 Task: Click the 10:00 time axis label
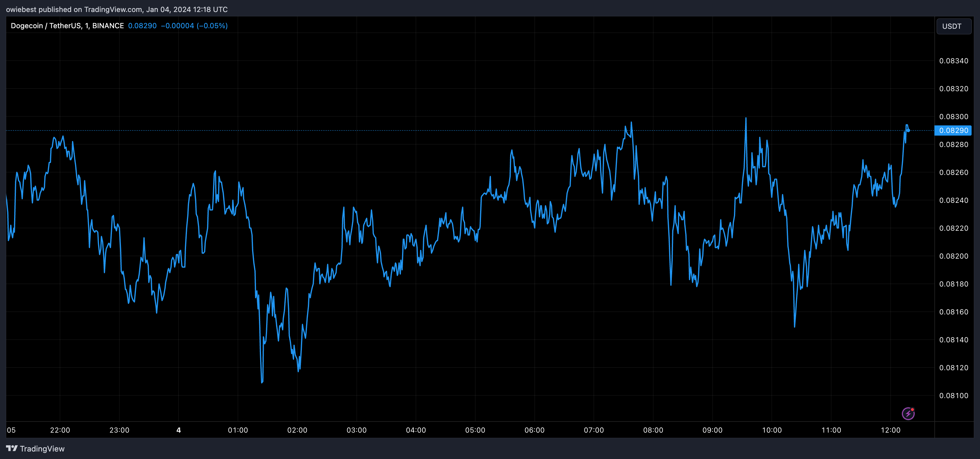(772, 430)
